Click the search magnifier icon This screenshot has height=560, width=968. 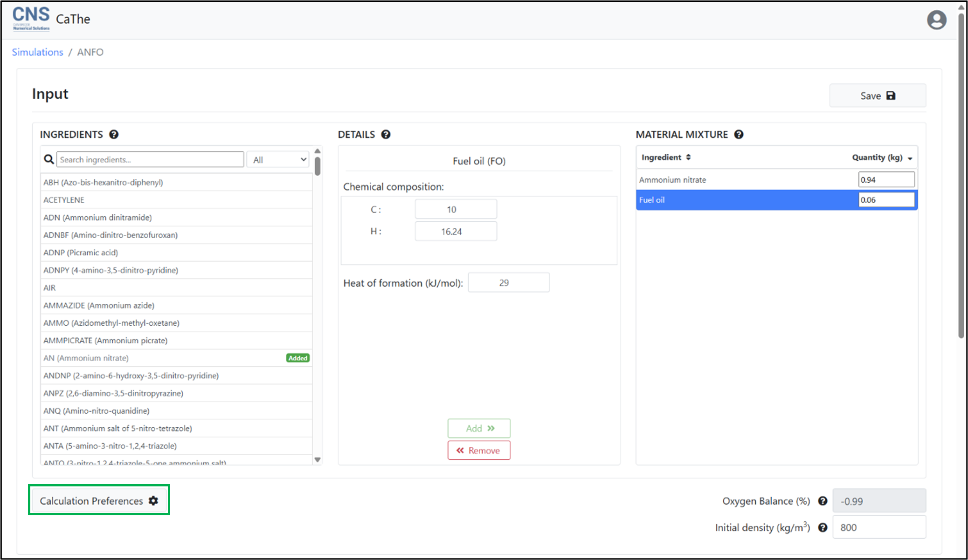pyautogui.click(x=48, y=159)
